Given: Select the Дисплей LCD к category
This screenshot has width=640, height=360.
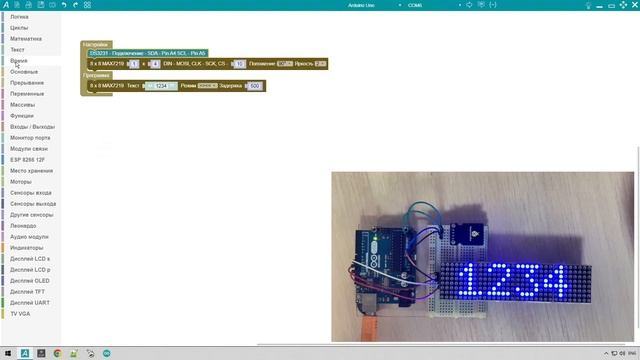Looking at the screenshot, I should pyautogui.click(x=30, y=259).
